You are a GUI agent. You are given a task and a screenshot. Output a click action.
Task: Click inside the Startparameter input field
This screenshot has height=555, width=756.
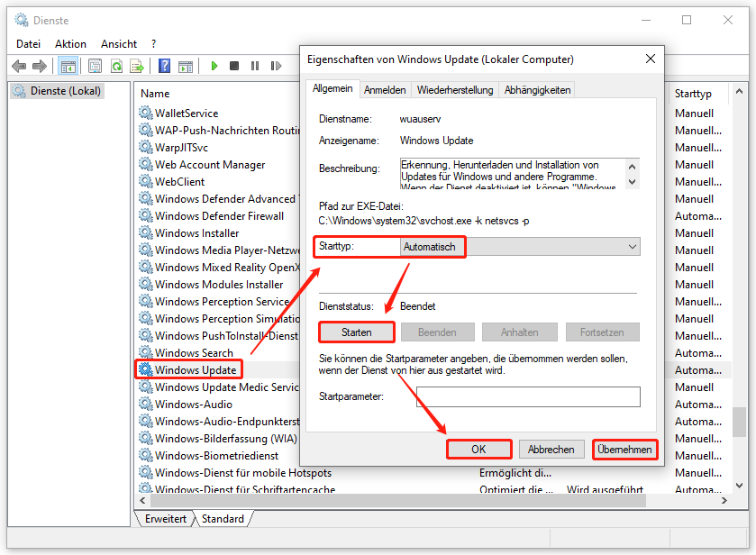pos(528,396)
